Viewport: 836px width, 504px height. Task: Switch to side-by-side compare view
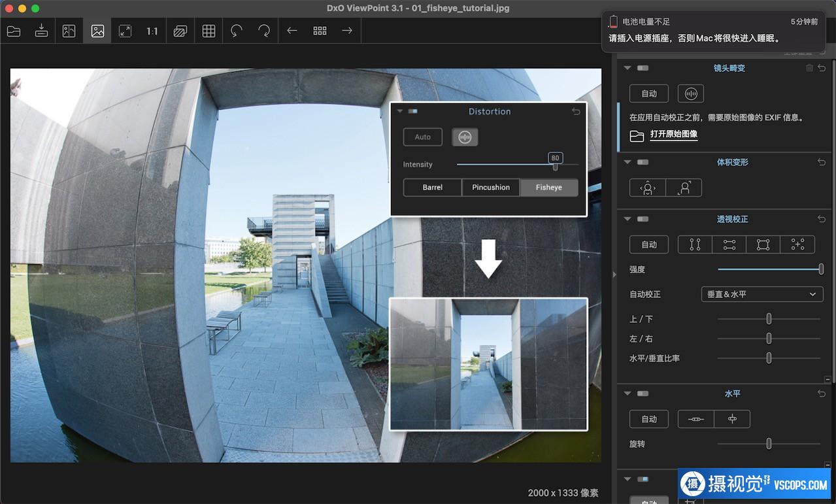(69, 31)
